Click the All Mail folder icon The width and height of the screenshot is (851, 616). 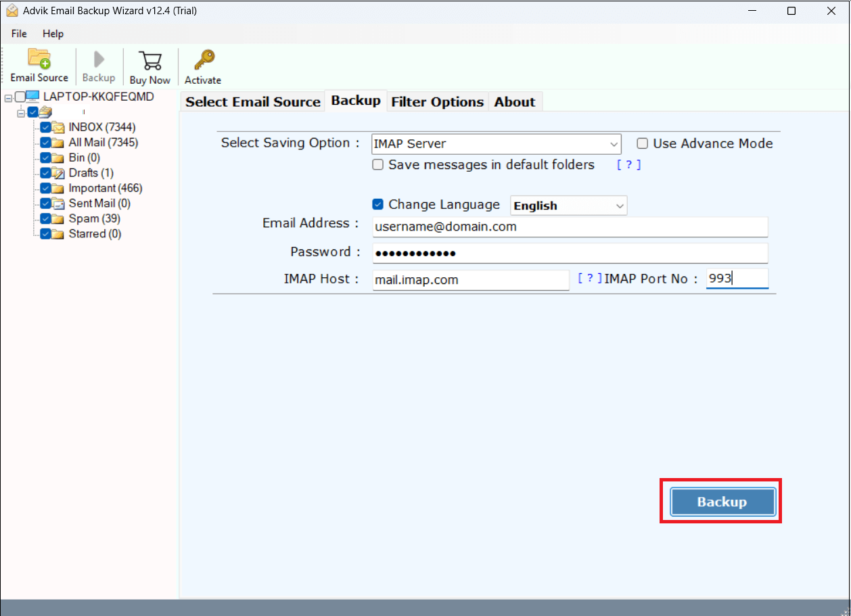[x=58, y=143]
